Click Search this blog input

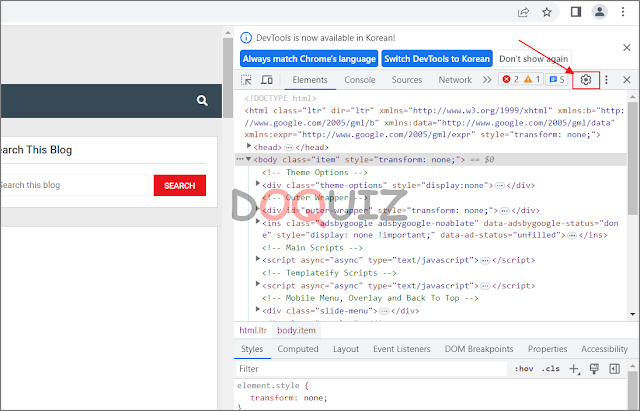74,185
